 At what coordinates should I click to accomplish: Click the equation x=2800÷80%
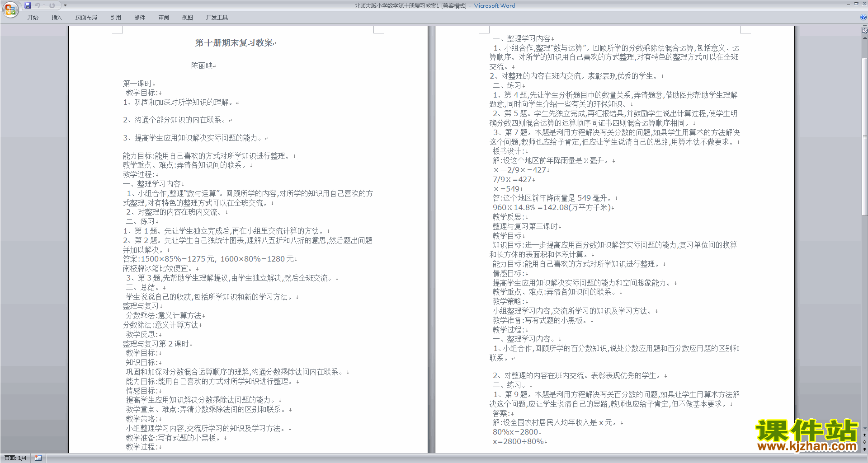[x=518, y=441]
